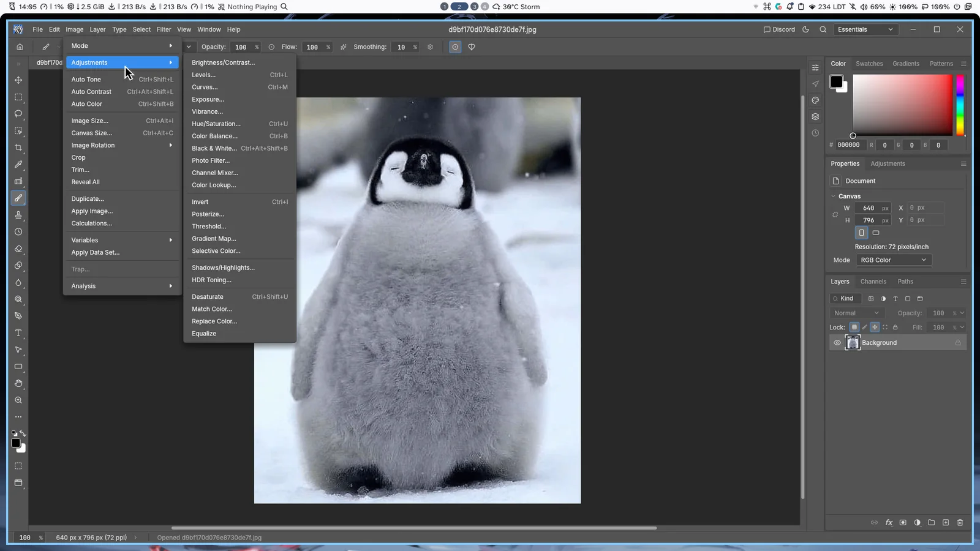Toggle lock position in Layers panel
980x551 pixels.
(875, 328)
